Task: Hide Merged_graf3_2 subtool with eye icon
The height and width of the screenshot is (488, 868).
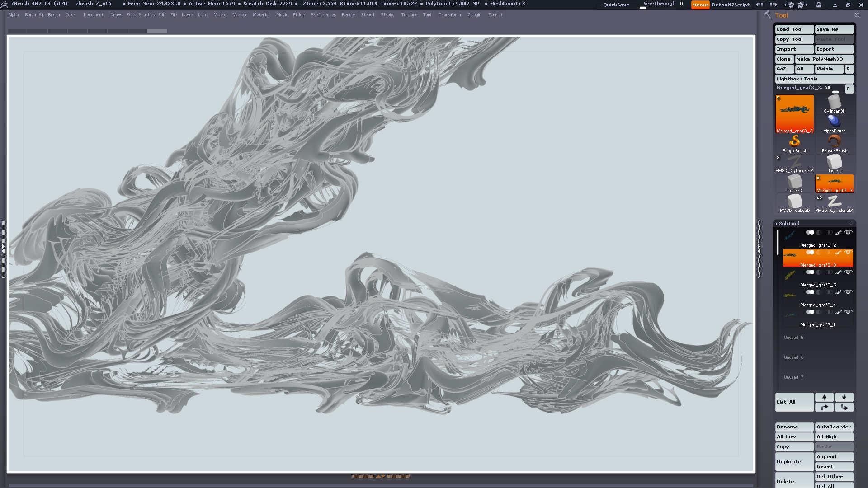Action: coord(849,232)
